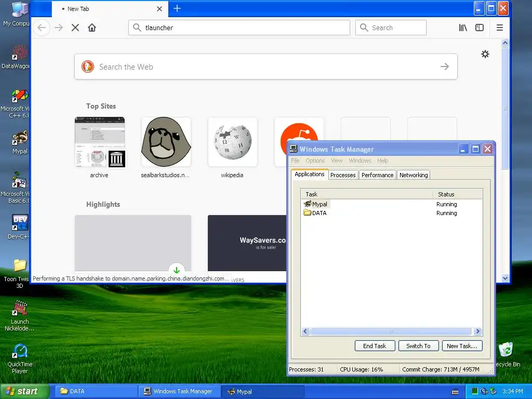Switch to the Performance tab

point(377,175)
